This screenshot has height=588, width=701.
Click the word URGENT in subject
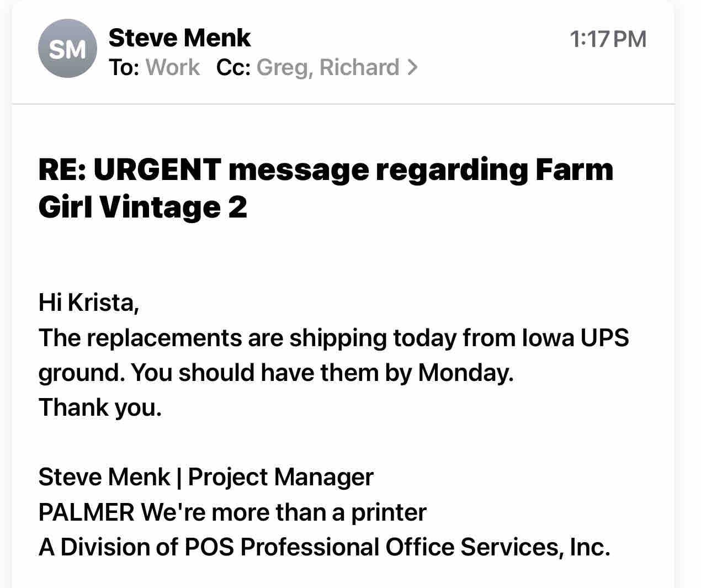coord(157,169)
